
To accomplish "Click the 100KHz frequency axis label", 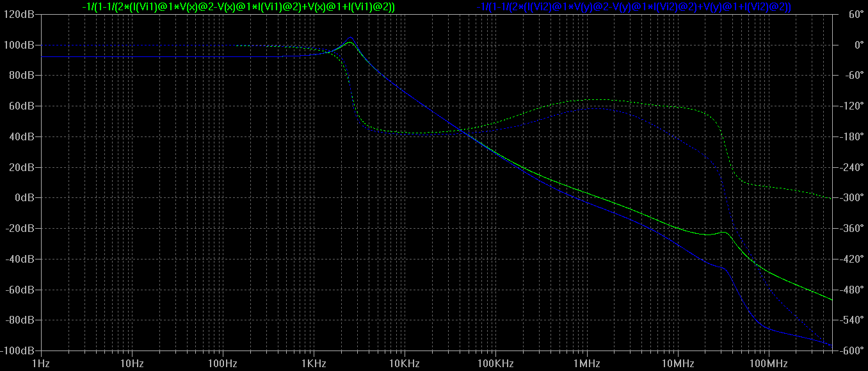I will coord(495,364).
